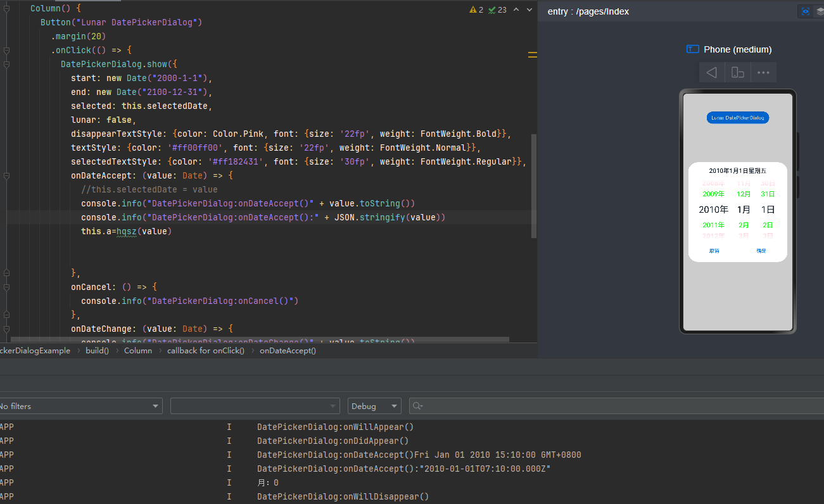Viewport: 824px width, 504px height.
Task: Select 2日 in the day column
Action: coord(768,225)
